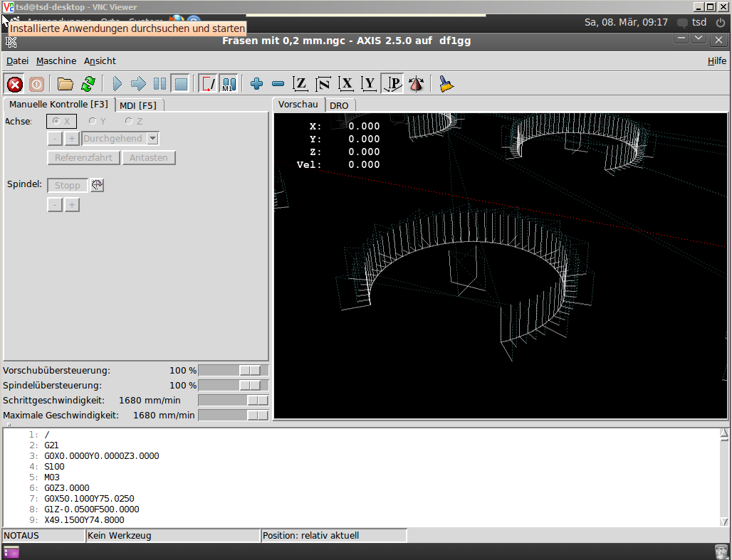
Task: Select G-code line G0X0.0000Y0.0000Z3.0000
Action: 102,456
